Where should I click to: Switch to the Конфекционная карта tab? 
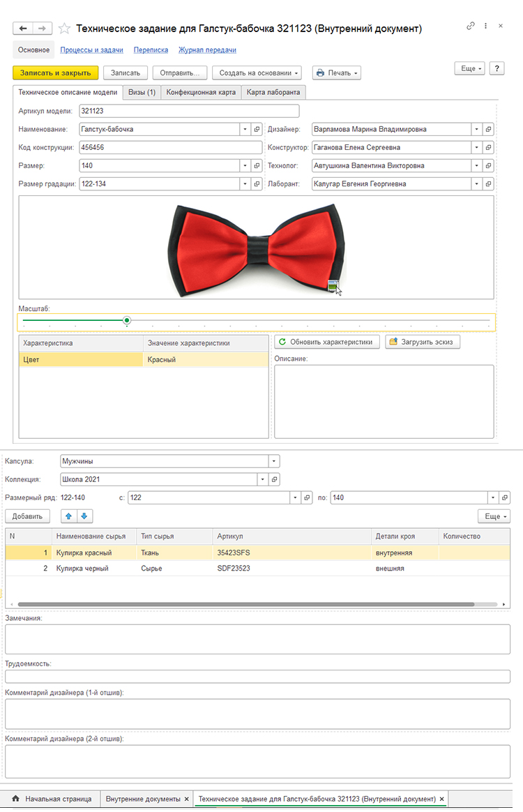(201, 92)
